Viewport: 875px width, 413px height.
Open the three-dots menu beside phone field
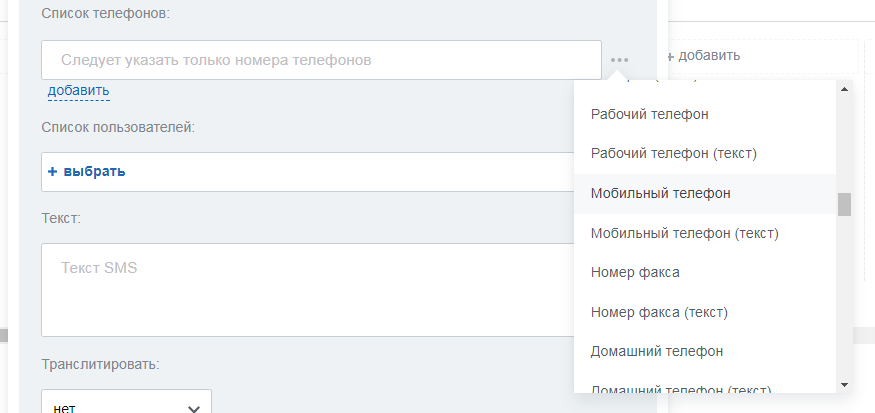point(619,60)
